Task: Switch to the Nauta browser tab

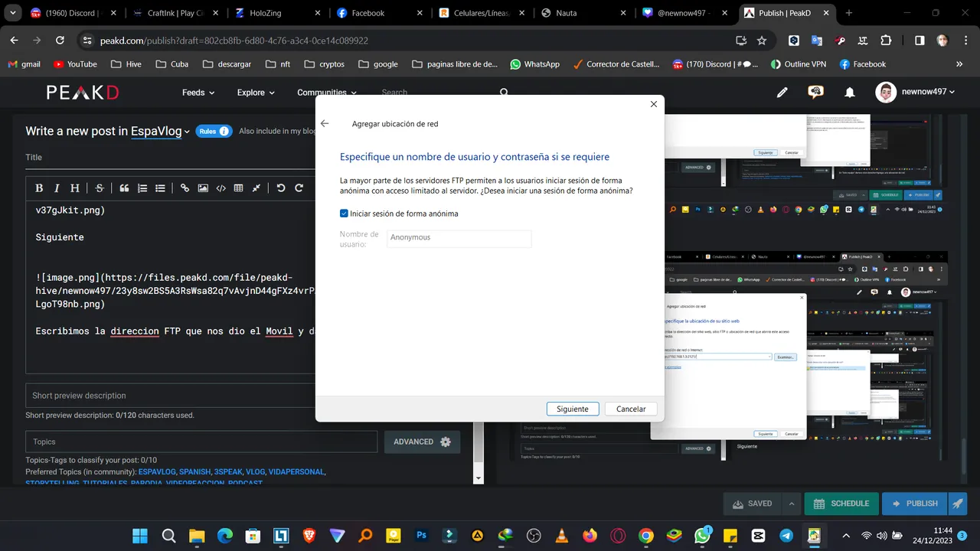Action: [582, 13]
